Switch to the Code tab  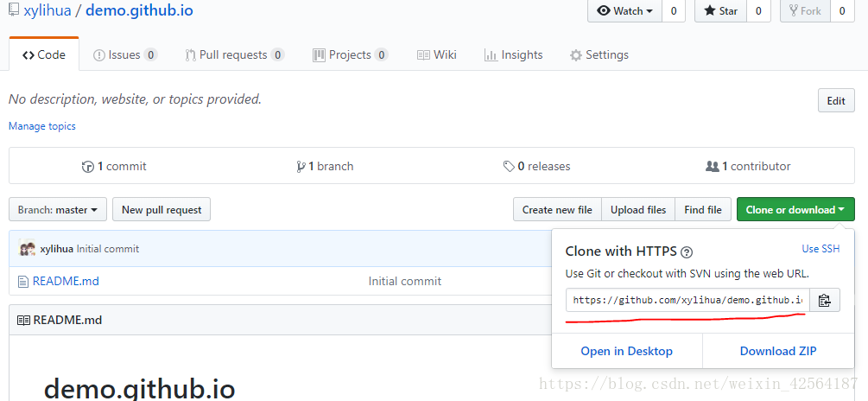pyautogui.click(x=44, y=54)
